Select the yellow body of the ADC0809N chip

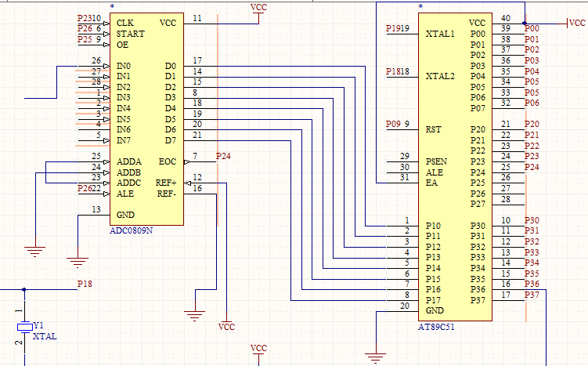coord(146,119)
